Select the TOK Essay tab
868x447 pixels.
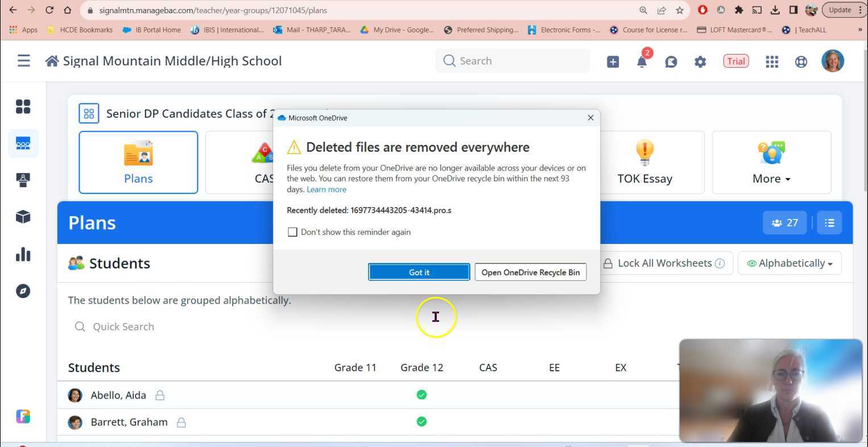click(x=645, y=163)
